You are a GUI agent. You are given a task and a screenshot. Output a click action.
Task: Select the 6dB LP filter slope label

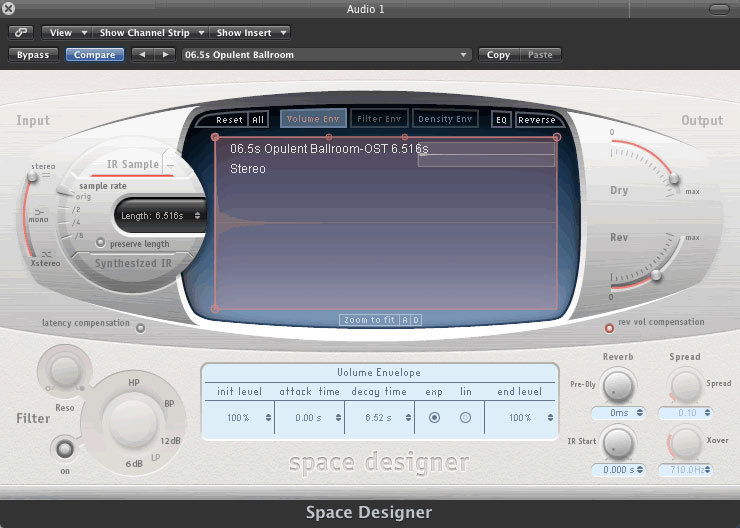(x=134, y=464)
